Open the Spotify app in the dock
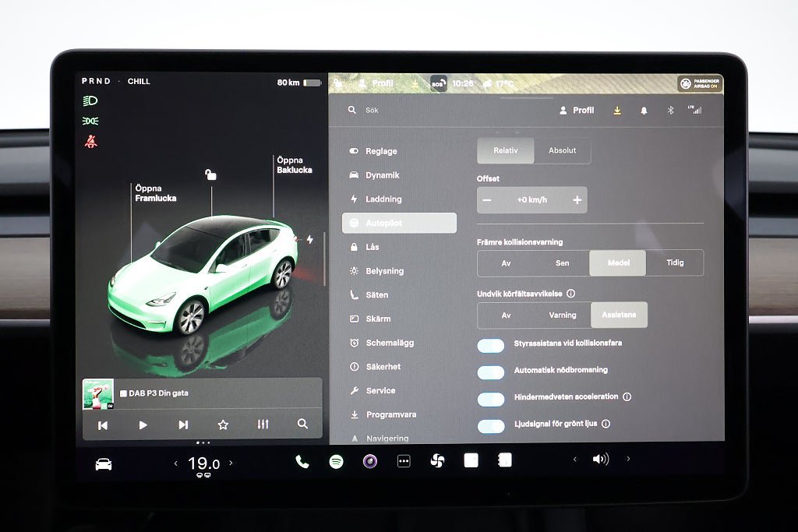 [336, 461]
